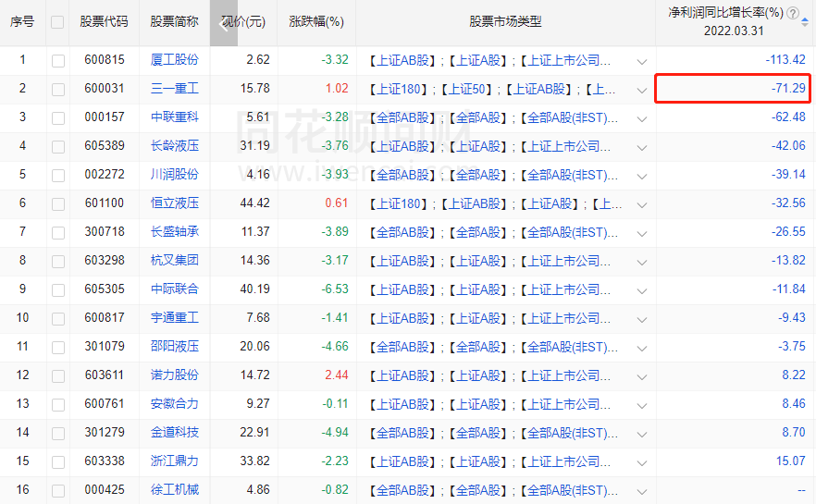The width and height of the screenshot is (816, 504).
Task: Click the 净利润同比增长率(%) column header
Action: (x=725, y=13)
